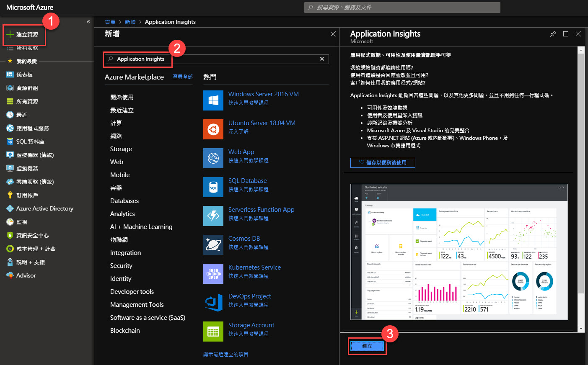Select Storage marketplace category
Screen dimensions: 588x365
pyautogui.click(x=121, y=149)
